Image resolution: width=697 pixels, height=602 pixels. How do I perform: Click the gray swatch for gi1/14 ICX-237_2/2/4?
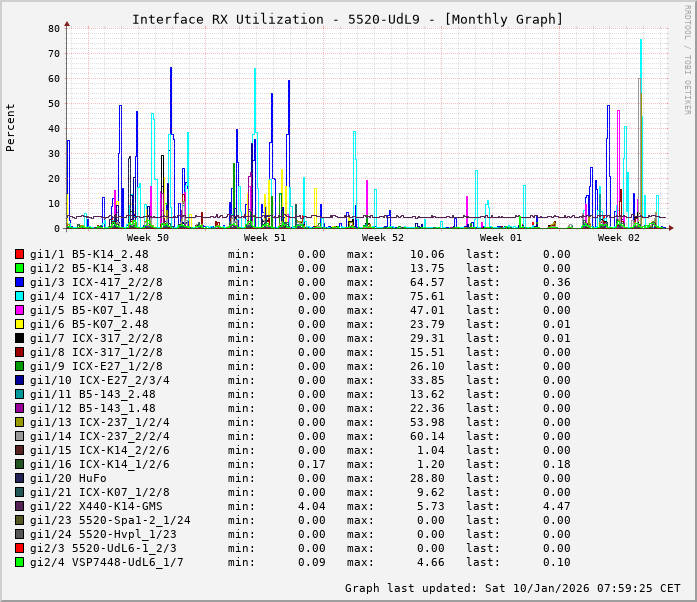(19, 436)
